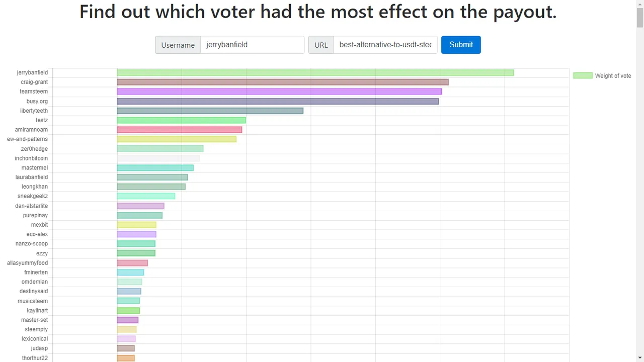Click the green testz bar
Screen dimensions: 644x362
(181, 120)
